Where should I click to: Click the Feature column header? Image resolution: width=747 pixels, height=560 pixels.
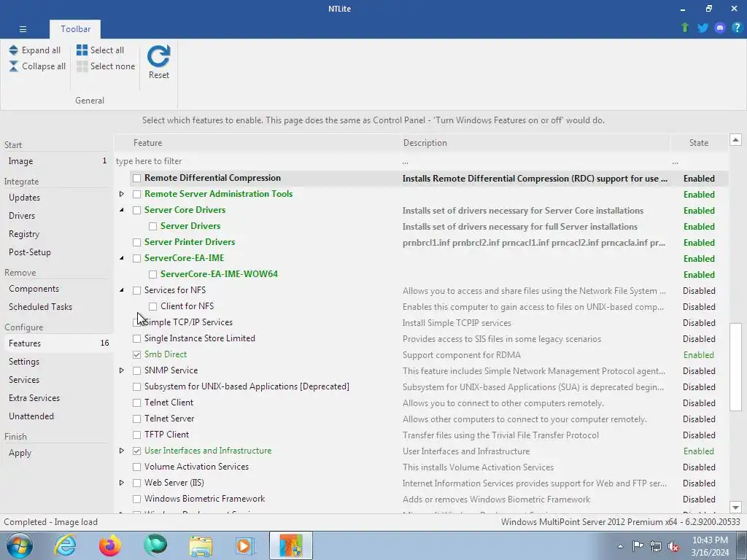tap(258, 143)
